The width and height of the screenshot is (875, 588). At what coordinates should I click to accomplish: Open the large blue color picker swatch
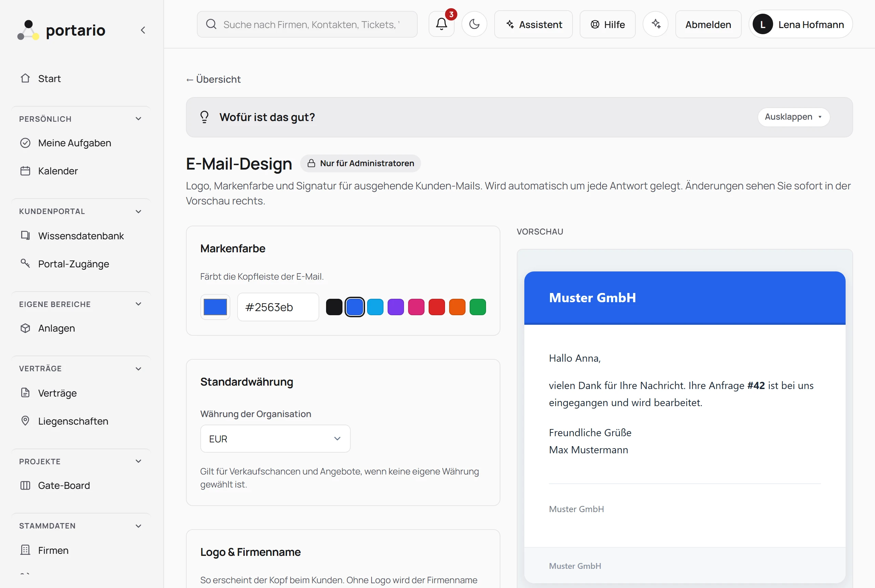coord(215,307)
